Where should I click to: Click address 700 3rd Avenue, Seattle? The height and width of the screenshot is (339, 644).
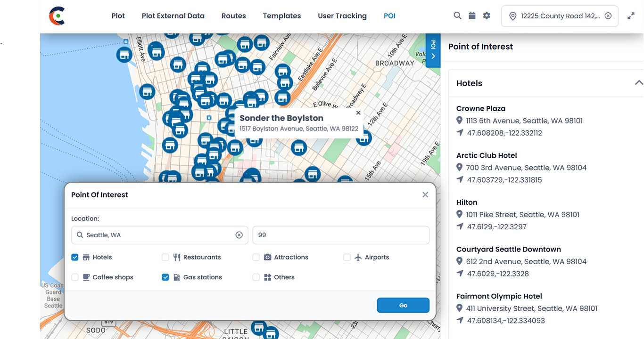(526, 168)
